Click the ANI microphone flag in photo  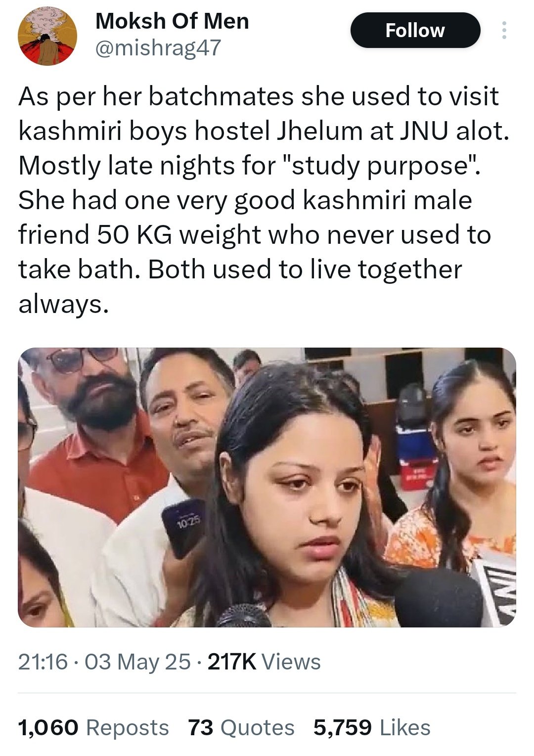[x=494, y=587]
